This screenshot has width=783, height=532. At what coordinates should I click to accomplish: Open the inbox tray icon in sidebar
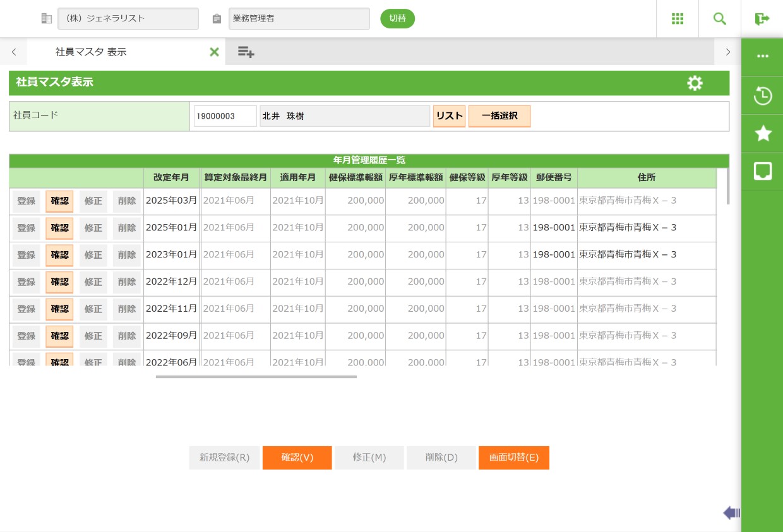(x=763, y=171)
